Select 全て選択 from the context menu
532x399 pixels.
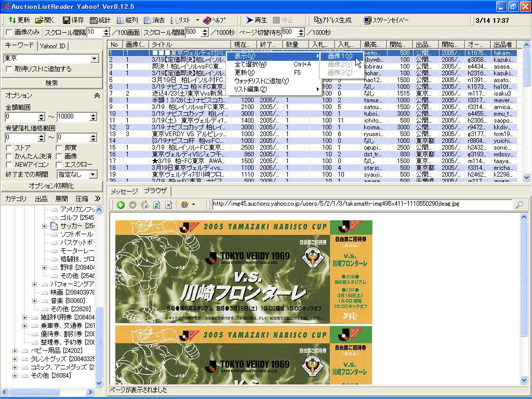pyautogui.click(x=273, y=64)
